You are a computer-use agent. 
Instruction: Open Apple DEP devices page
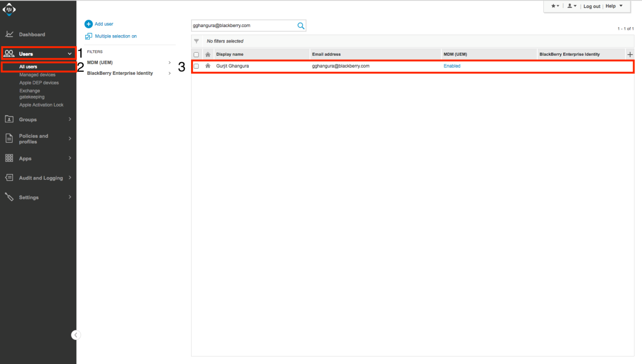click(x=39, y=83)
